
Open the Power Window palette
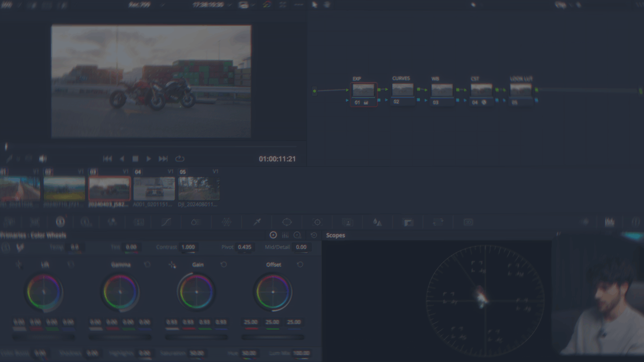point(287,222)
